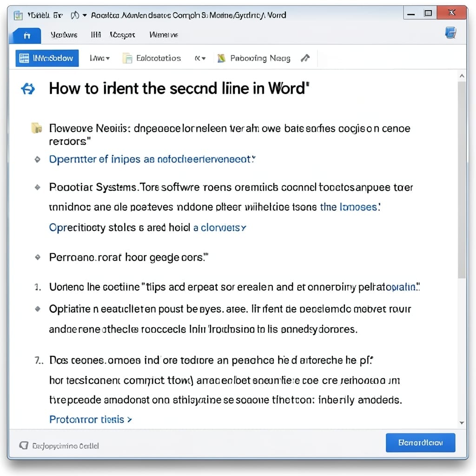Expand the title bar quick access dropdown arrow
Screen dimensions: 476x476
(85, 15)
